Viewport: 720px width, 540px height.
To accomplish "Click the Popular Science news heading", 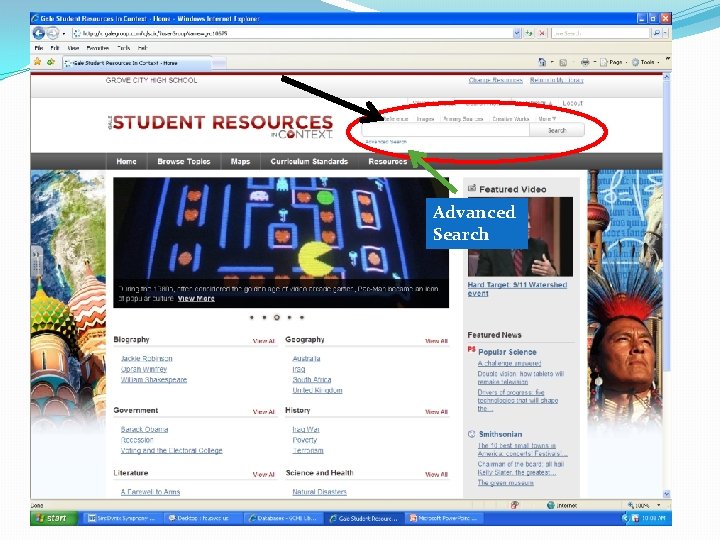I will pyautogui.click(x=507, y=352).
